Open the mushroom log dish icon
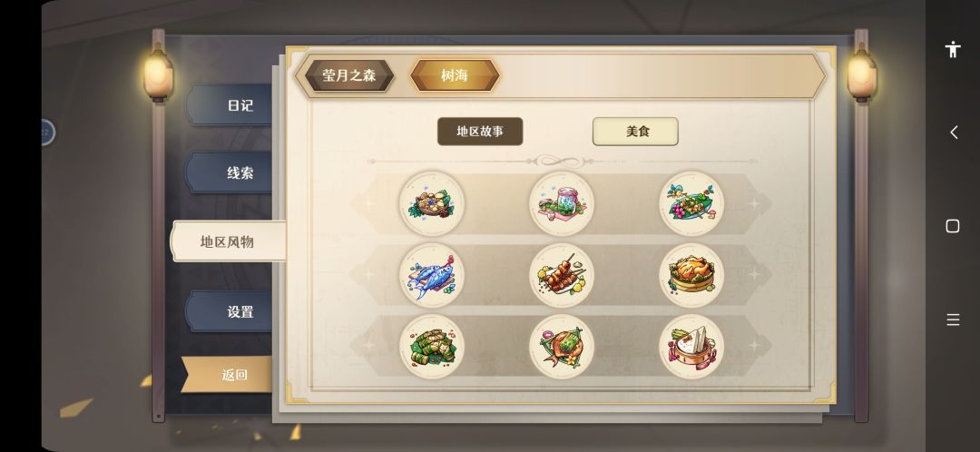 coord(432,204)
